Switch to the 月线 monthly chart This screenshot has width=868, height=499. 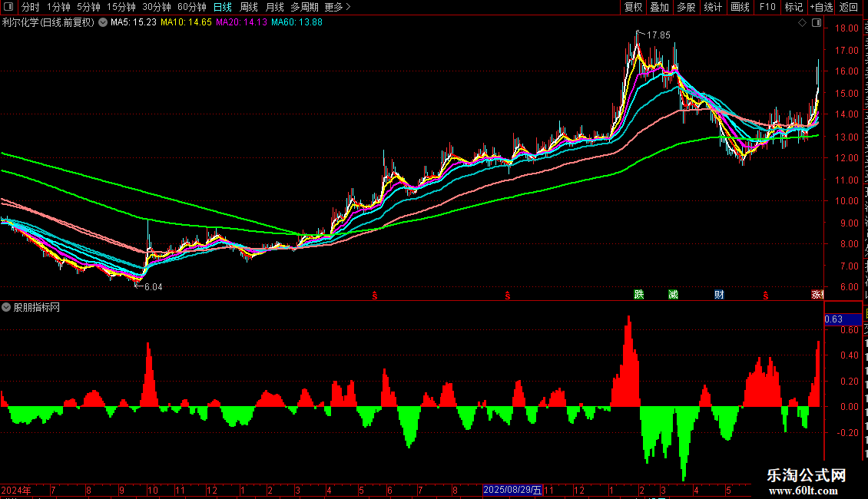click(x=274, y=7)
